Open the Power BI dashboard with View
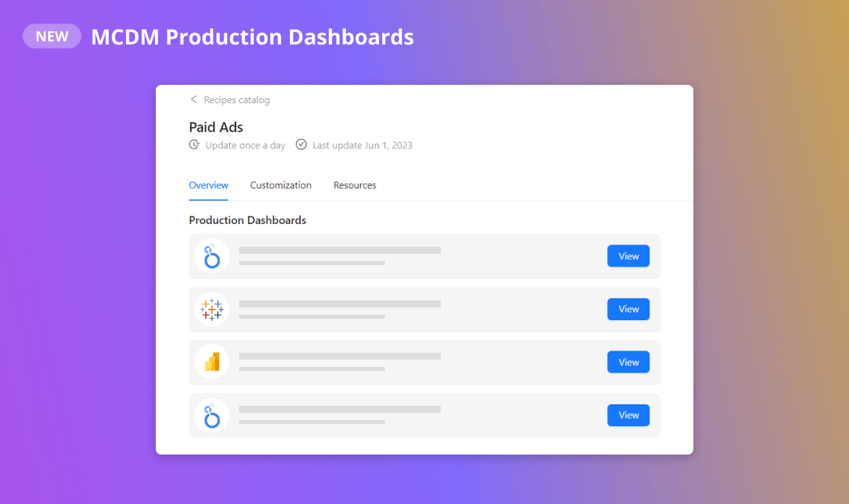This screenshot has width=849, height=504. (x=628, y=362)
